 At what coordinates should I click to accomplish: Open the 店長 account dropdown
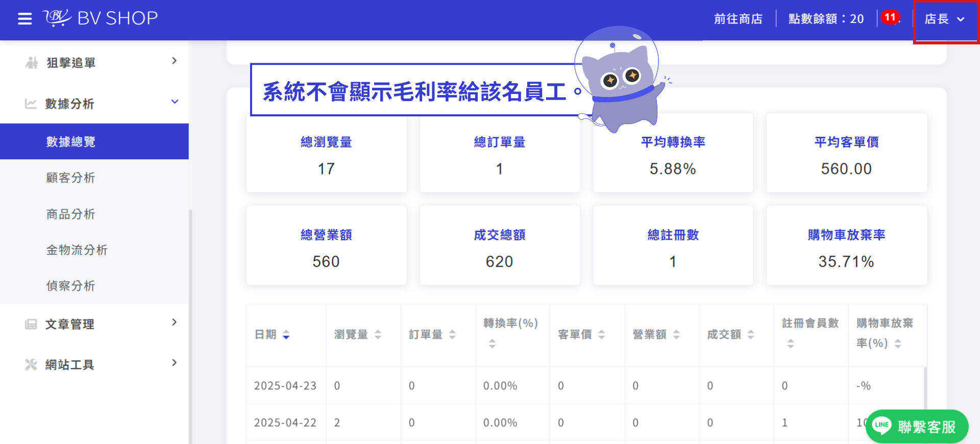click(x=945, y=19)
